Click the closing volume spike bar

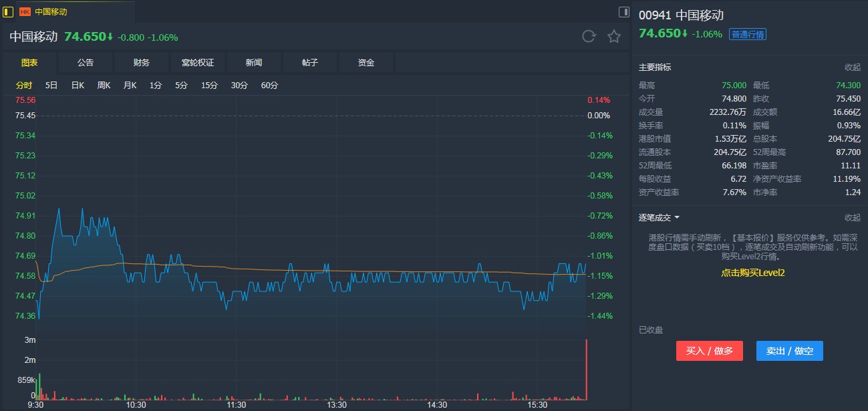coord(586,370)
